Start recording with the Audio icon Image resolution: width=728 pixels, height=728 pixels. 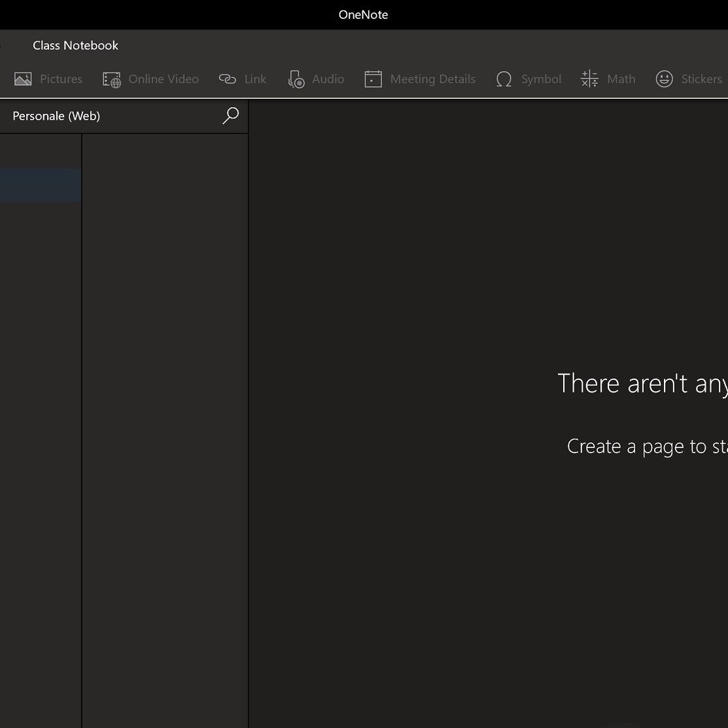point(296,79)
